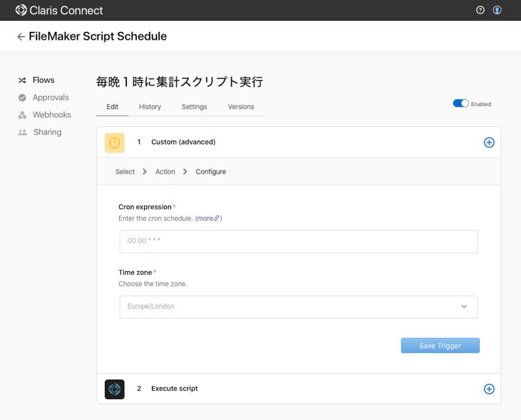Switch to the Edit tab
Image resolution: width=521 pixels, height=420 pixels.
click(x=112, y=107)
